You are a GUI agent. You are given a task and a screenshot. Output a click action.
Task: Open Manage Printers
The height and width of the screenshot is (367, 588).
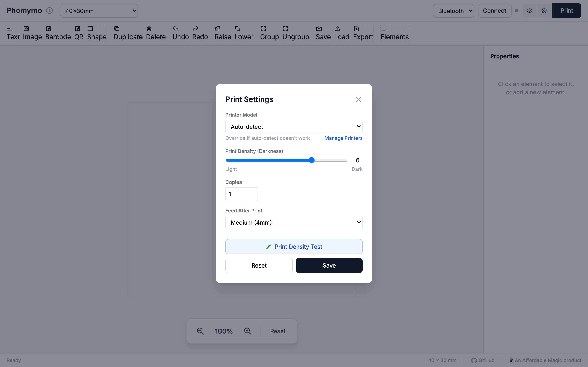coord(343,138)
